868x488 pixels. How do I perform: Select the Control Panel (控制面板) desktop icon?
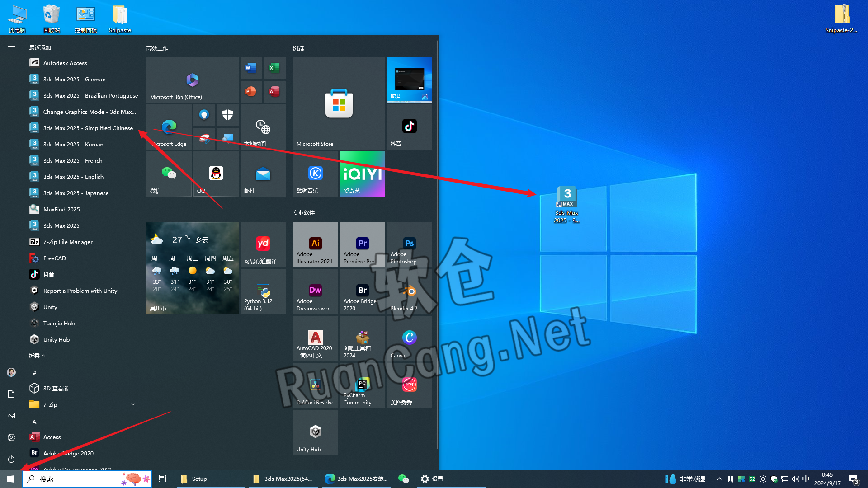[x=86, y=19]
